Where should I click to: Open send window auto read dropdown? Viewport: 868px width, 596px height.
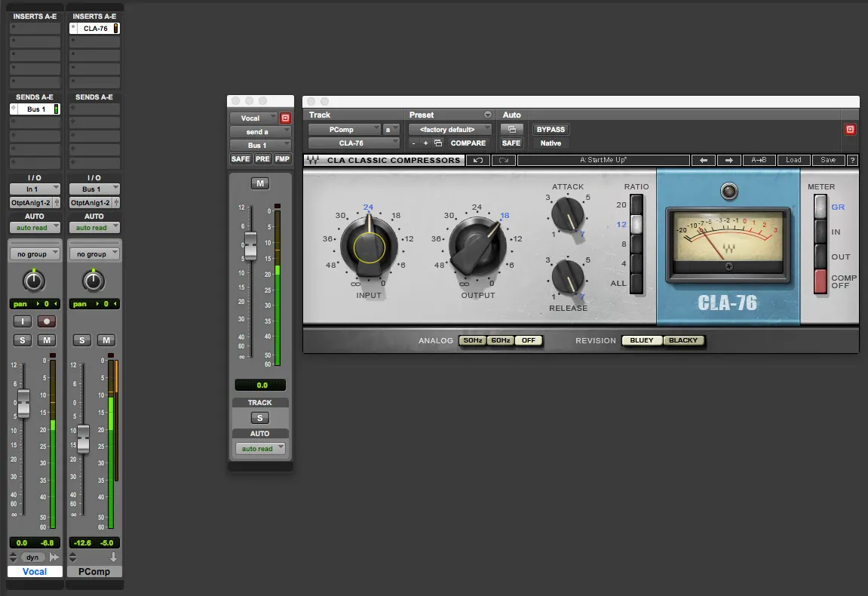(x=260, y=449)
